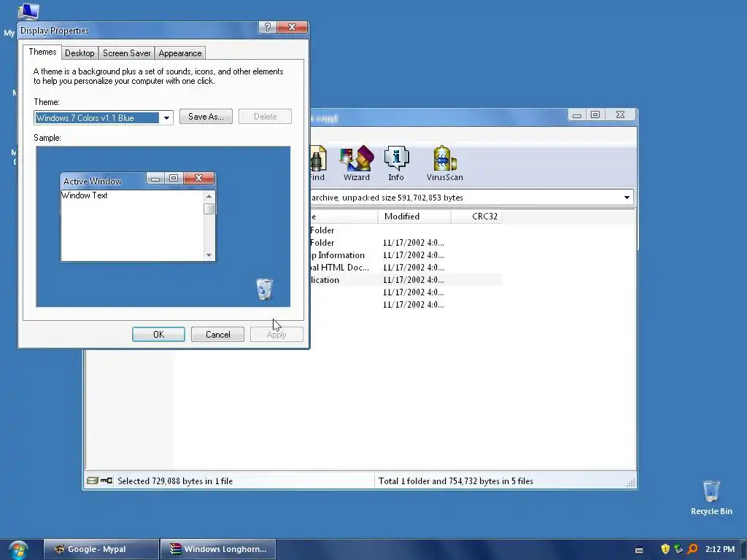Click the Window Text in sample preview
Screen dimensions: 747x560
(x=85, y=195)
